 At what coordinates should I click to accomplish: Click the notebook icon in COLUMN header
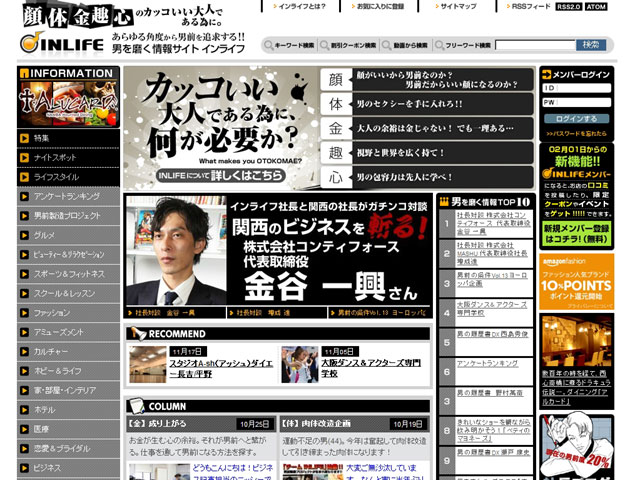click(x=136, y=406)
